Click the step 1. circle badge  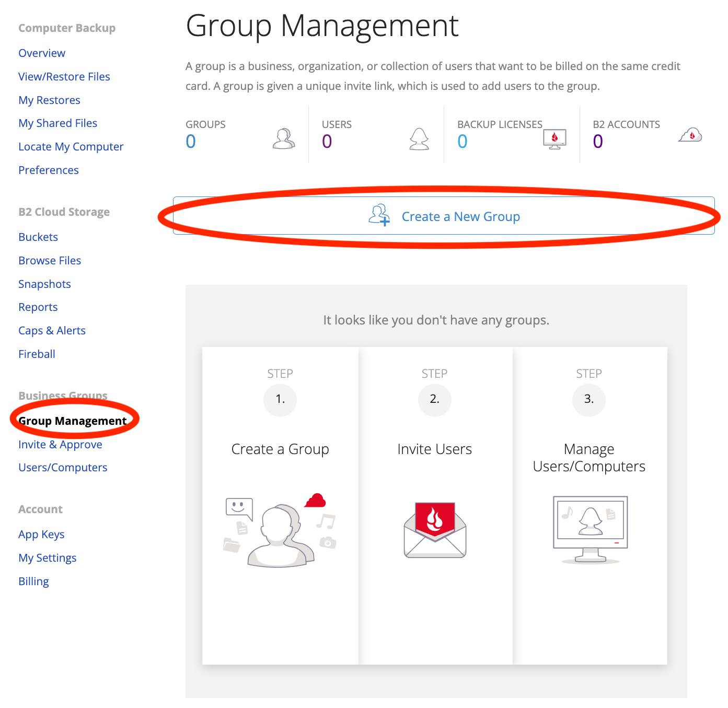pos(280,400)
